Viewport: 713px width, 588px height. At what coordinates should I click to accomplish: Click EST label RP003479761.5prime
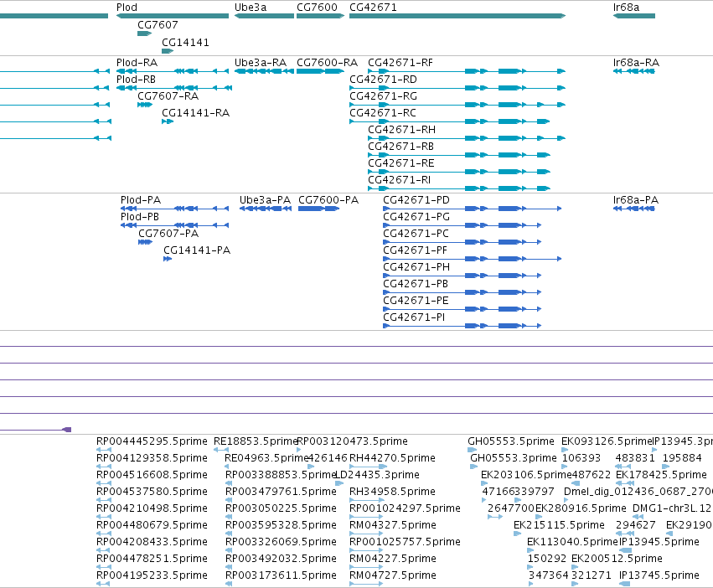click(x=281, y=492)
